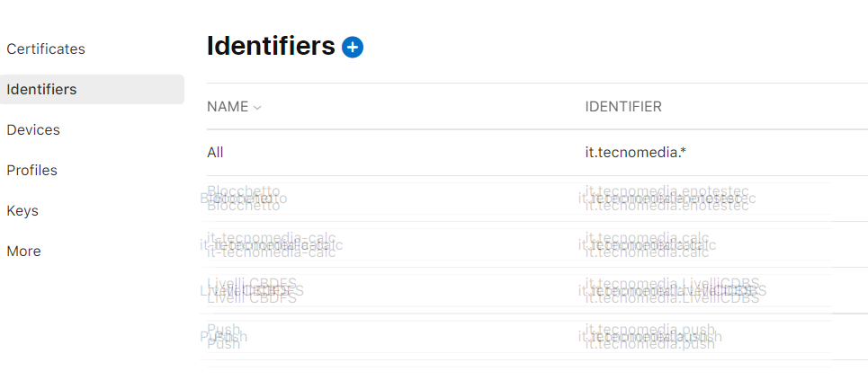Toggle sort chevron next to NAME column
Viewport: 868px width, 389px height.
click(x=257, y=108)
